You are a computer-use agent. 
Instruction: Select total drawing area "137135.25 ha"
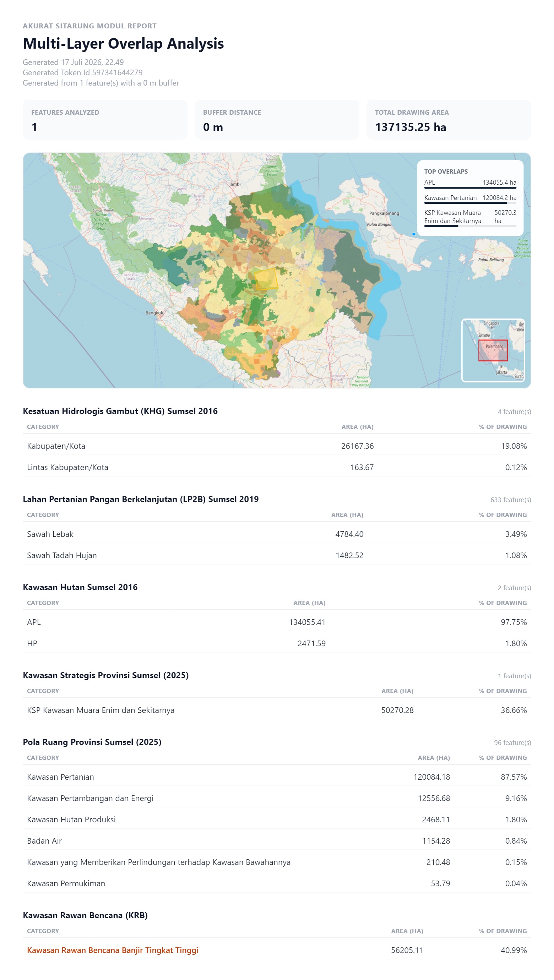point(411,127)
